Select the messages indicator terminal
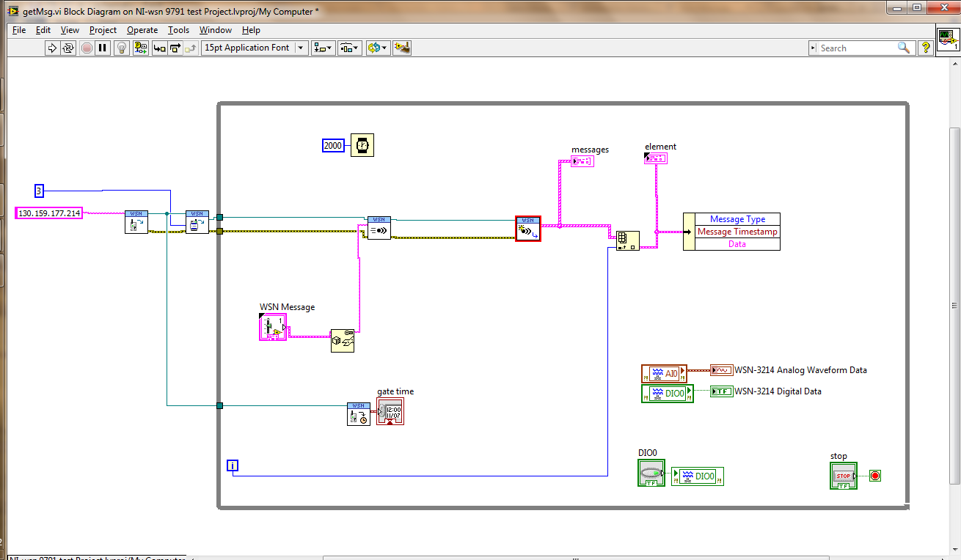Screen dimensions: 961x560 [582, 161]
